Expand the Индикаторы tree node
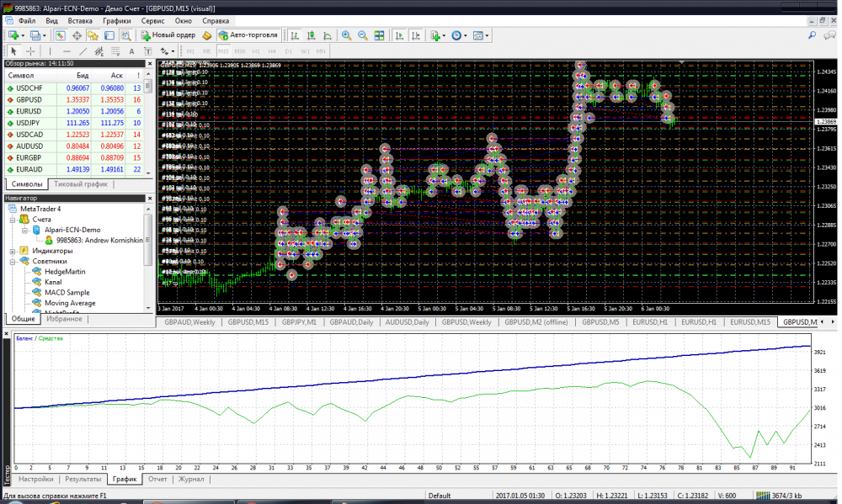842x504 pixels. 13,252
